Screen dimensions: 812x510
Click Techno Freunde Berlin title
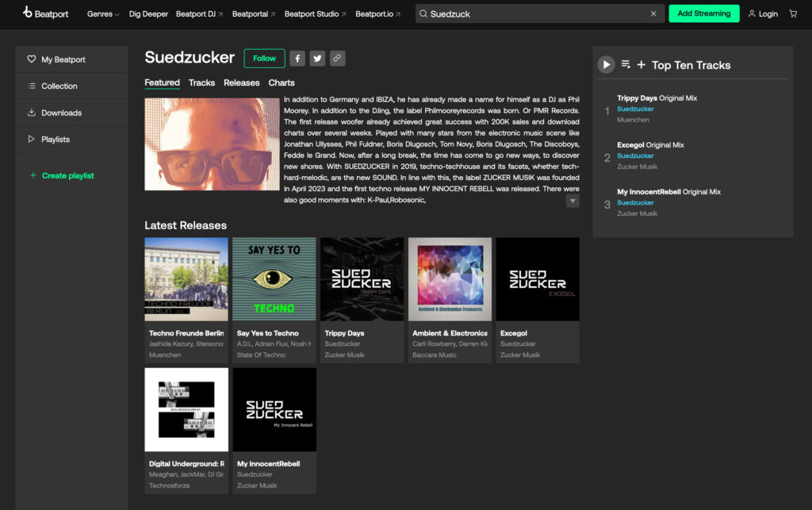point(186,333)
